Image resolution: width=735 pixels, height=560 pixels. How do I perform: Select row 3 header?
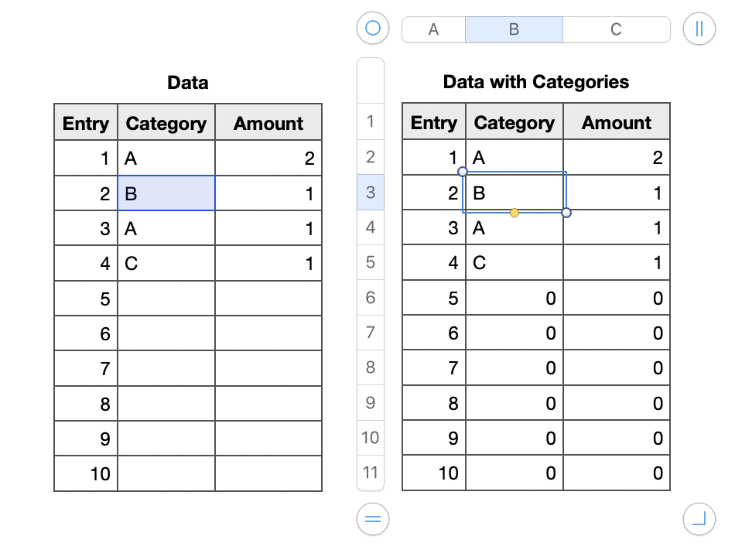click(x=370, y=192)
